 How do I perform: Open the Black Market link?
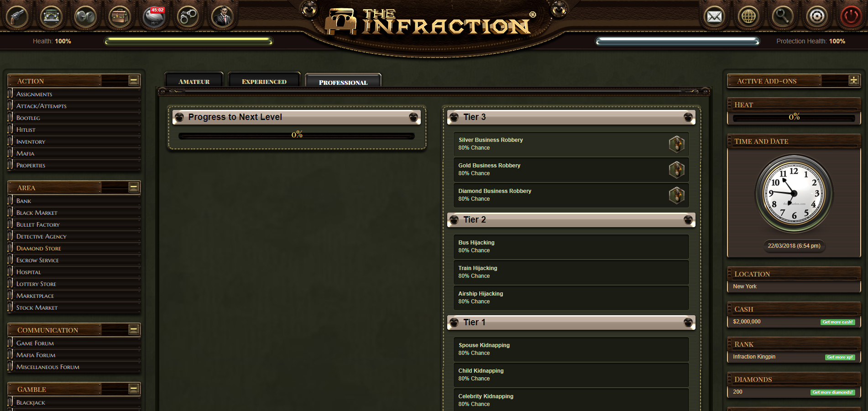pyautogui.click(x=37, y=213)
